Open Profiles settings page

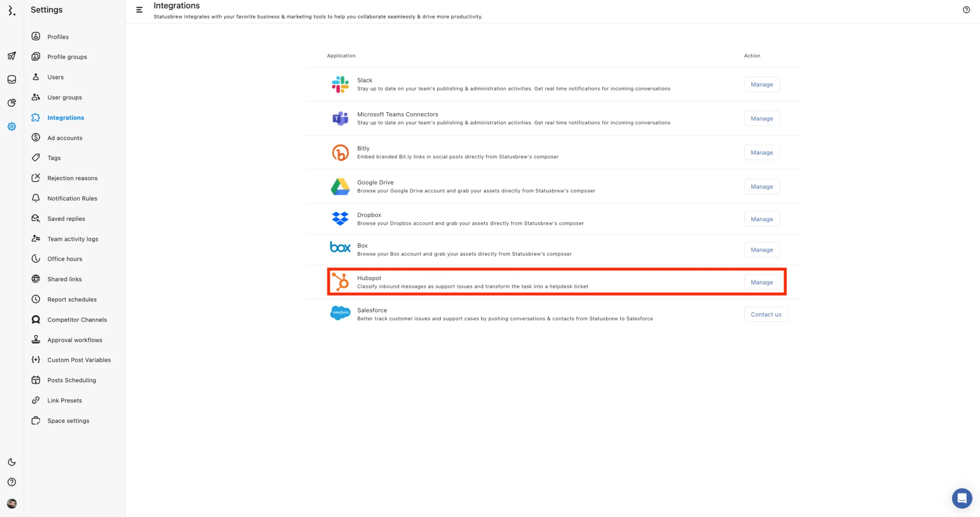pos(58,37)
